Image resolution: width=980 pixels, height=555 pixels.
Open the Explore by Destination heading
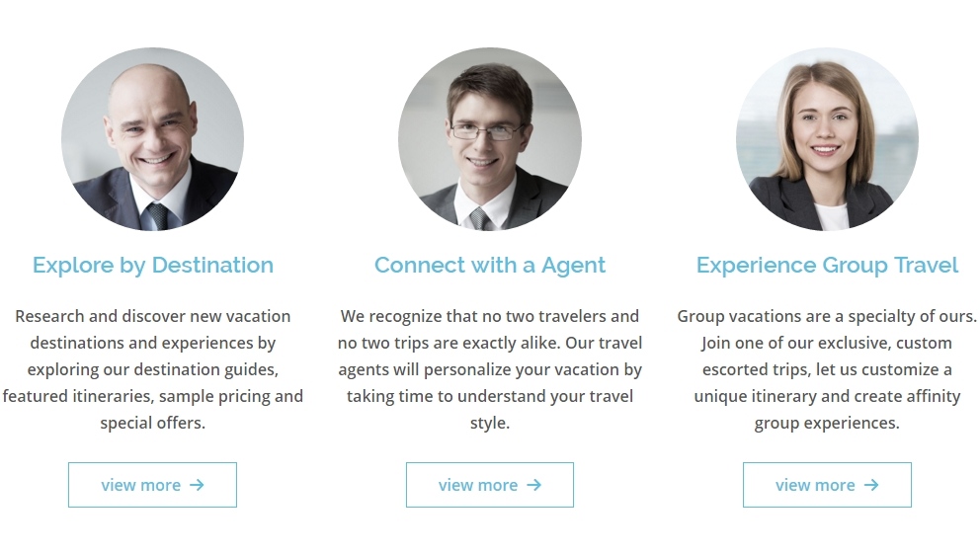point(153,266)
